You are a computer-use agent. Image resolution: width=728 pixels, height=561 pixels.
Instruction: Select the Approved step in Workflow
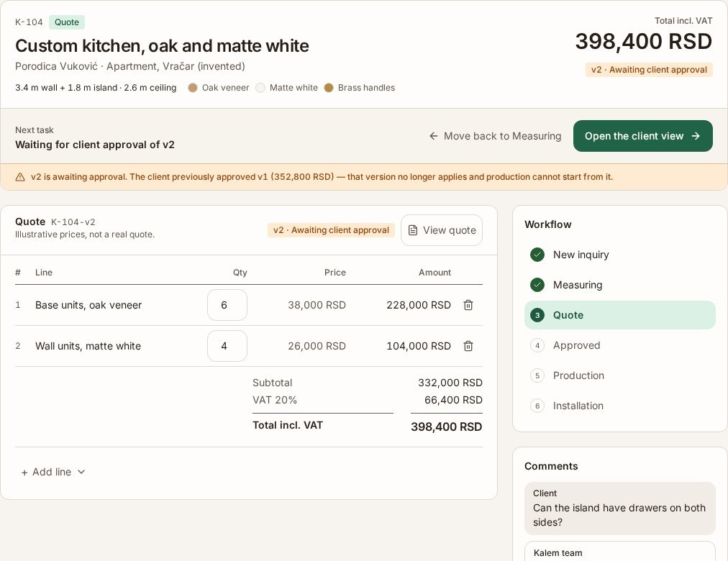pos(620,345)
